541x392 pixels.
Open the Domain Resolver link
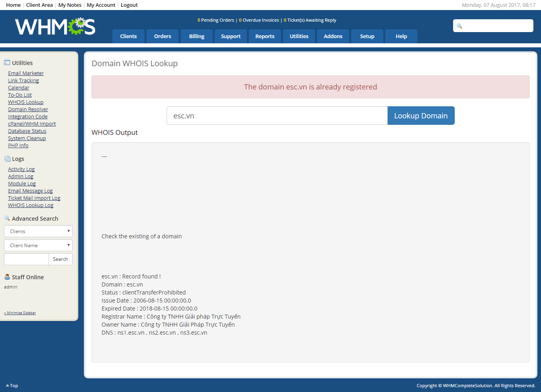pos(28,109)
